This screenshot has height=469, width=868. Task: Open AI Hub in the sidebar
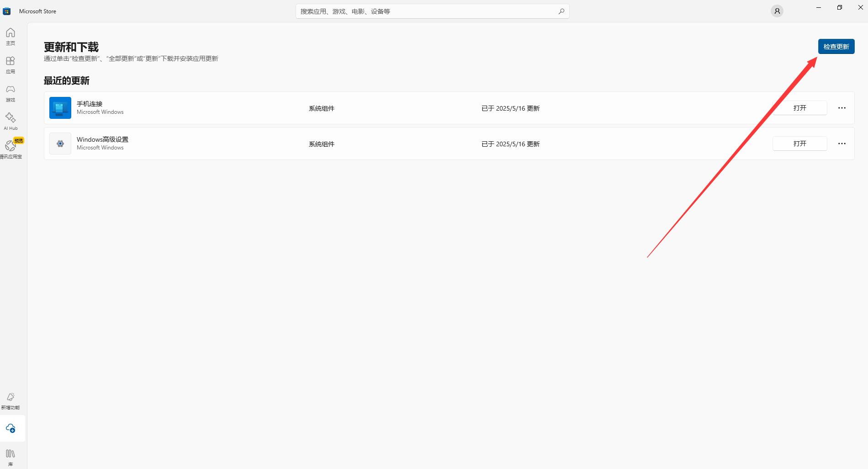(11, 121)
